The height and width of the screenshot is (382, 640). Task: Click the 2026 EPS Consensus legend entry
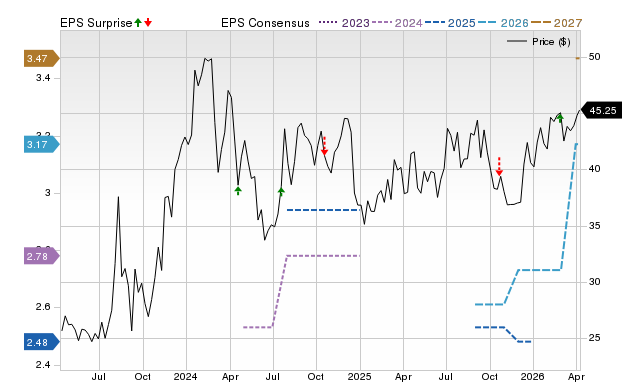(x=503, y=23)
